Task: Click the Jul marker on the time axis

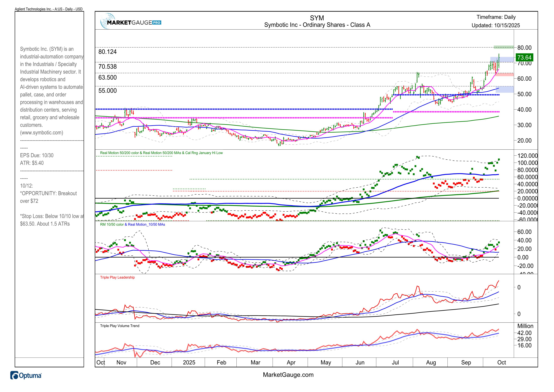Action: coord(395,362)
